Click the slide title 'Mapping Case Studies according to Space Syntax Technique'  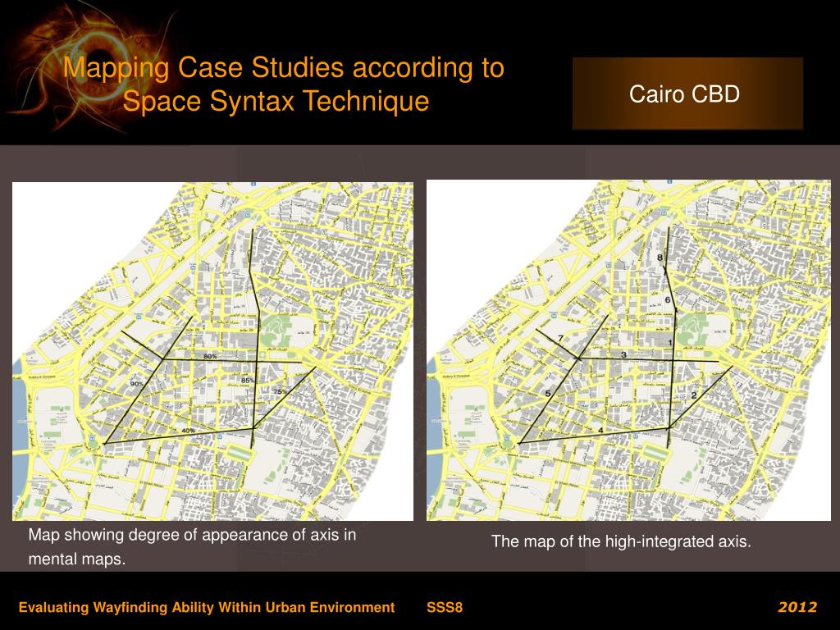point(283,84)
